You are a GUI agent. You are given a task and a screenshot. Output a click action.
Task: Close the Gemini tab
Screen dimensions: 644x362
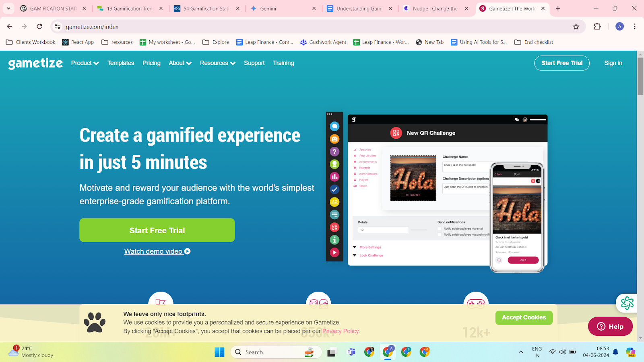[314, 8]
